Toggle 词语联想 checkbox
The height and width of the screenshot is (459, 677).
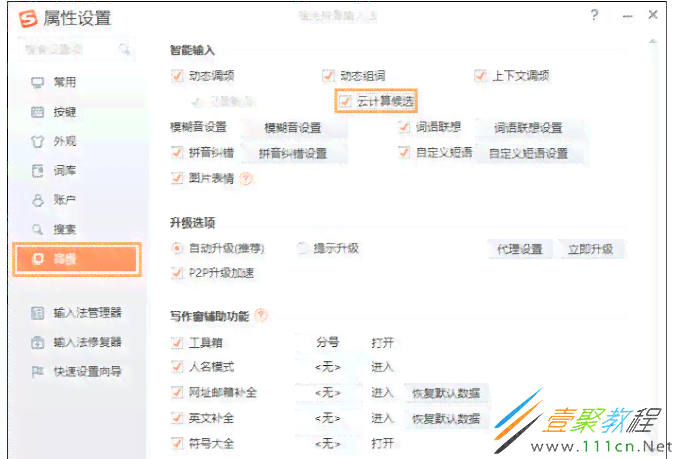click(x=404, y=127)
